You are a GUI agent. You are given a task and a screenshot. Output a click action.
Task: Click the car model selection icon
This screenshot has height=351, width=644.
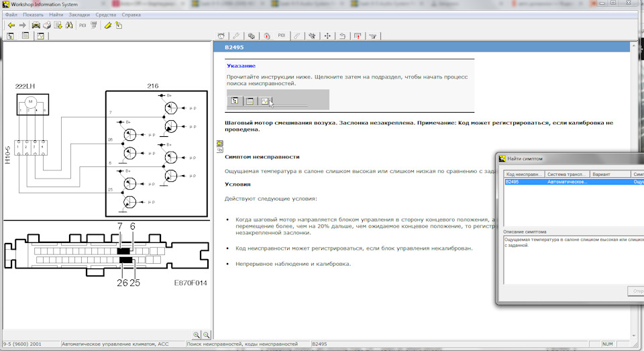[36, 26]
